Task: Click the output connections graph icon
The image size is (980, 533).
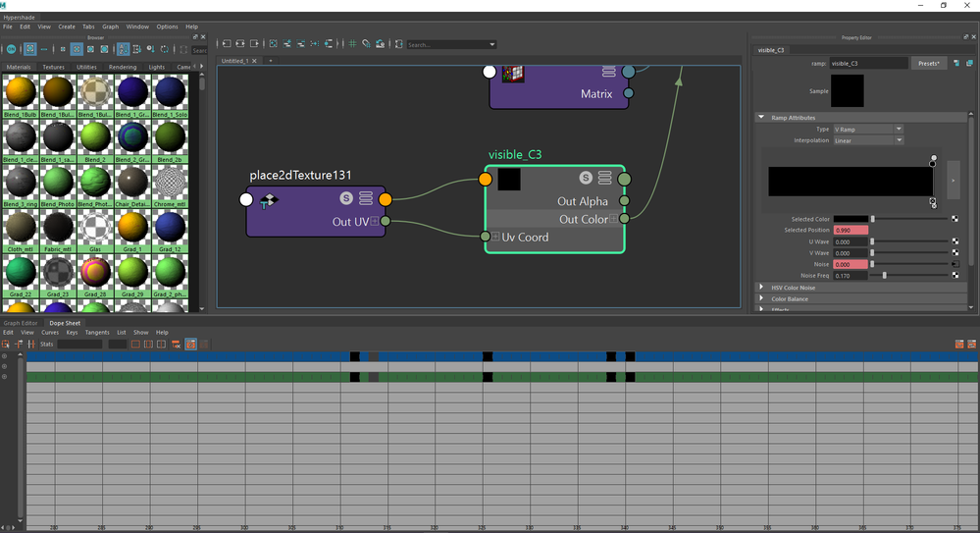Action: click(x=254, y=44)
